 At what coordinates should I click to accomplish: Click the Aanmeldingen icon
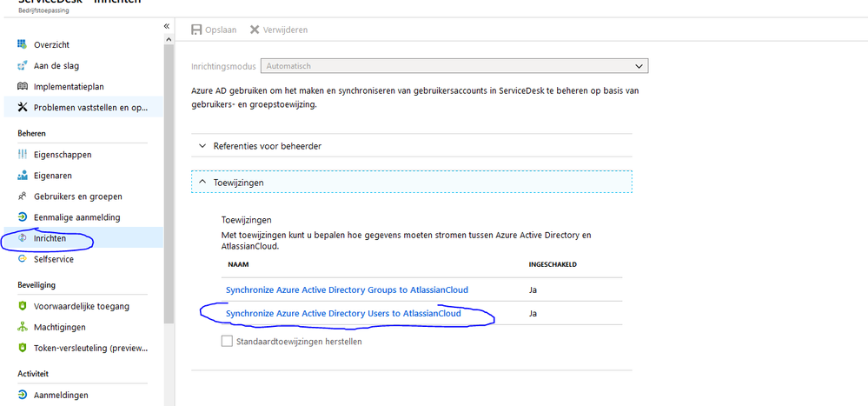click(x=22, y=395)
